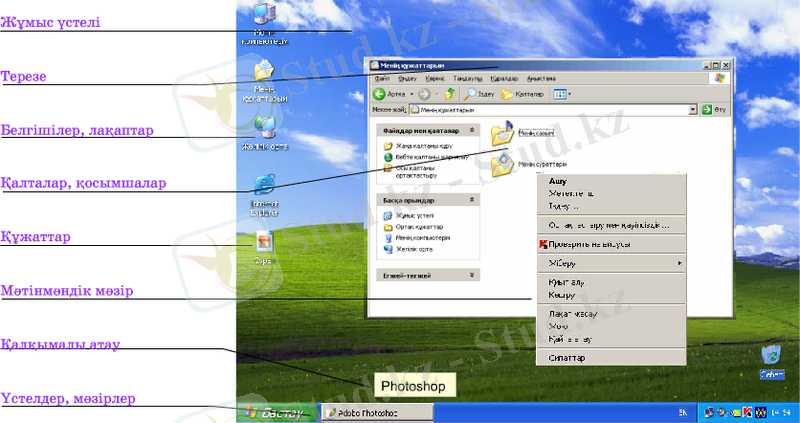
Task: Open the Views dropdown in toolbar
Action: click(562, 93)
